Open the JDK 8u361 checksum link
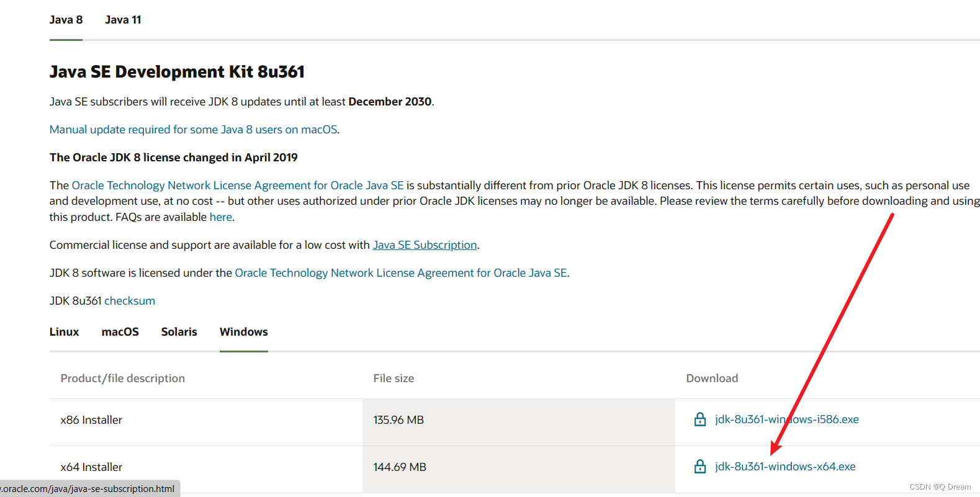Screen dimensions: 980x497 [x=129, y=301]
